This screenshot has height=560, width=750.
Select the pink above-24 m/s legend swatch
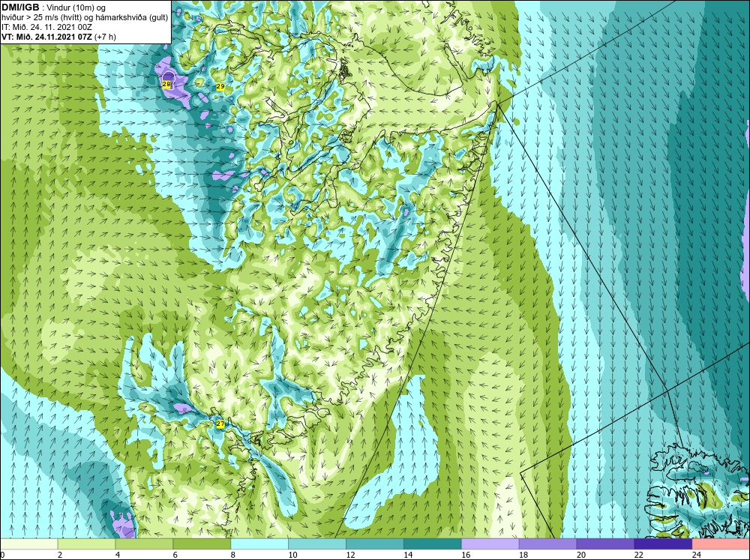[x=721, y=544]
